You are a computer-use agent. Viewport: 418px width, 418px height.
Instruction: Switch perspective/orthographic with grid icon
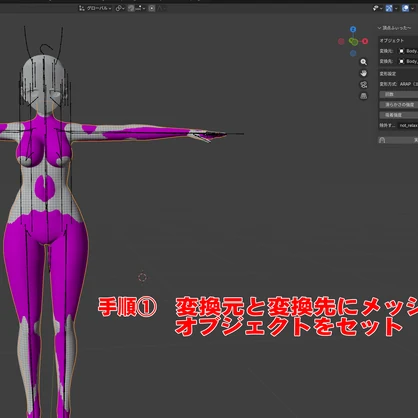[364, 96]
